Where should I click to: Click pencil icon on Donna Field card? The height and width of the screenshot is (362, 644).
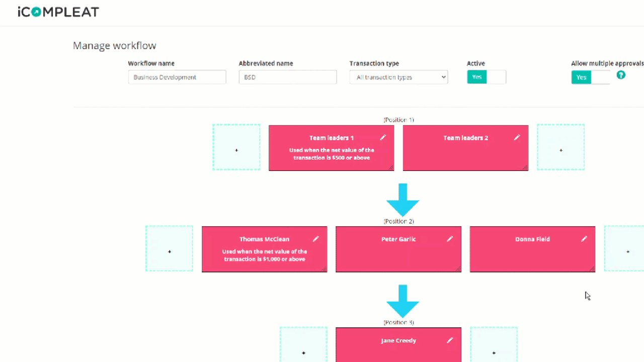coord(584,239)
